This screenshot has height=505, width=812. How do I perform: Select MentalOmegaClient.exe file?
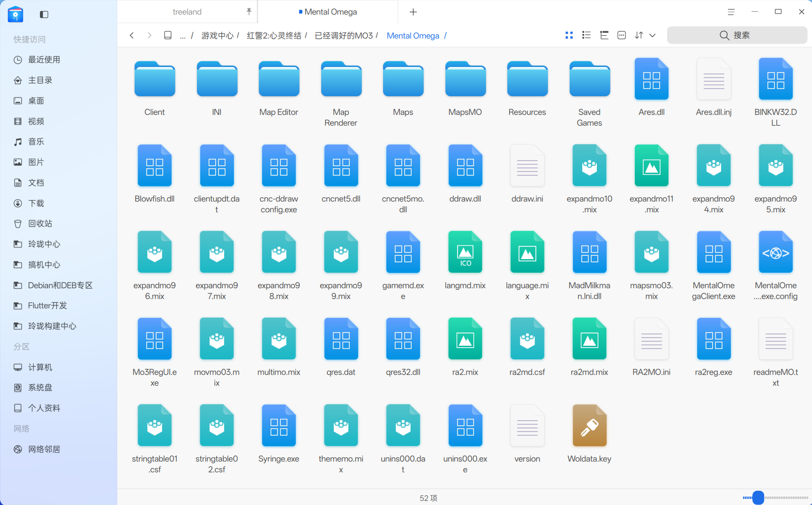tap(714, 266)
